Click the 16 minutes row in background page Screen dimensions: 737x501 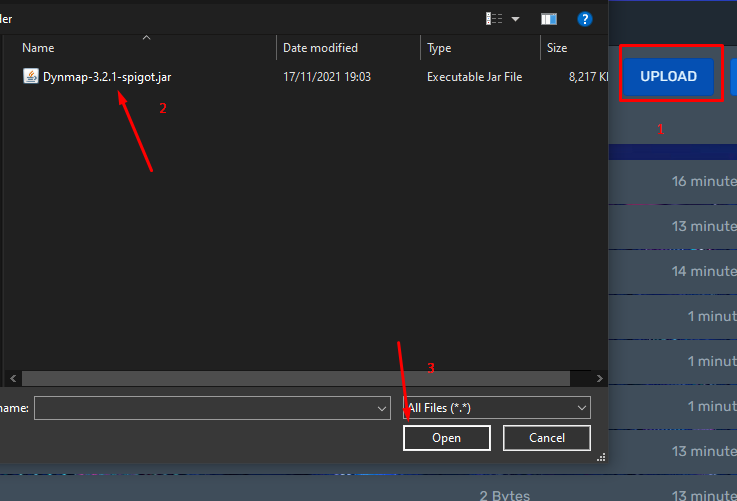tap(673, 181)
